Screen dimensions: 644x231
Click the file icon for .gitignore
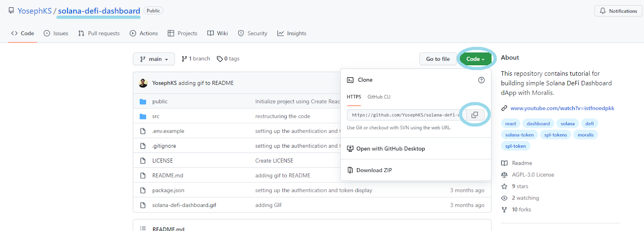coord(143,146)
